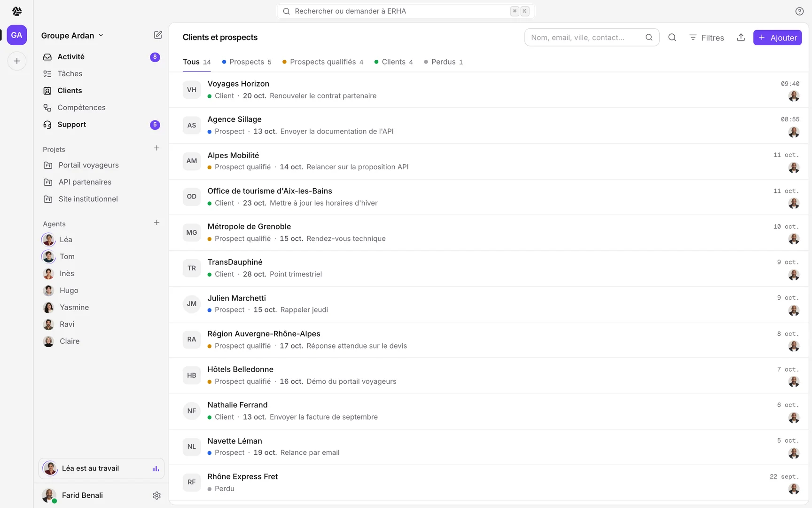Image resolution: width=812 pixels, height=508 pixels.
Task: Click the owner avatar on Hôtels Belledonne row
Action: tap(794, 381)
